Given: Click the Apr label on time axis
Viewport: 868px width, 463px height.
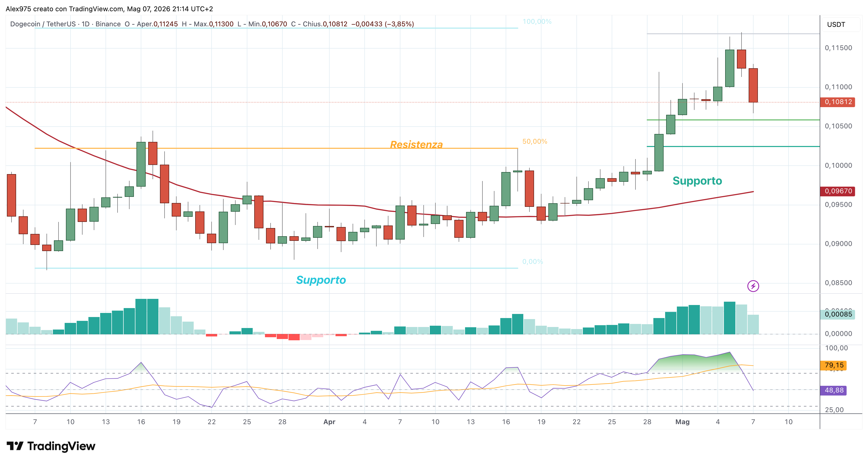Looking at the screenshot, I should (x=329, y=422).
